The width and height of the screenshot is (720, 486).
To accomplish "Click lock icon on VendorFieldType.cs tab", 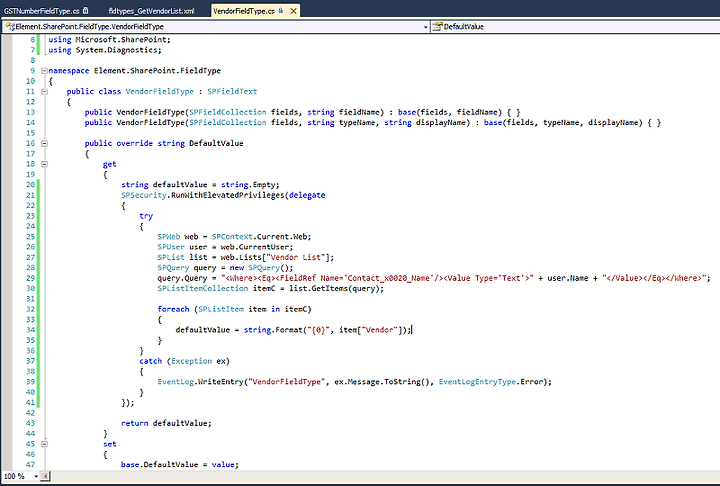I will pos(281,10).
